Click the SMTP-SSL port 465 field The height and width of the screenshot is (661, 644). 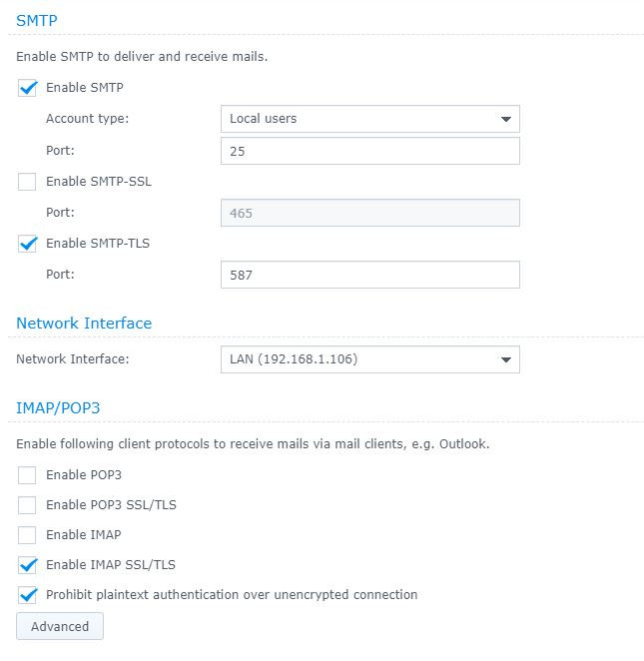tap(369, 213)
